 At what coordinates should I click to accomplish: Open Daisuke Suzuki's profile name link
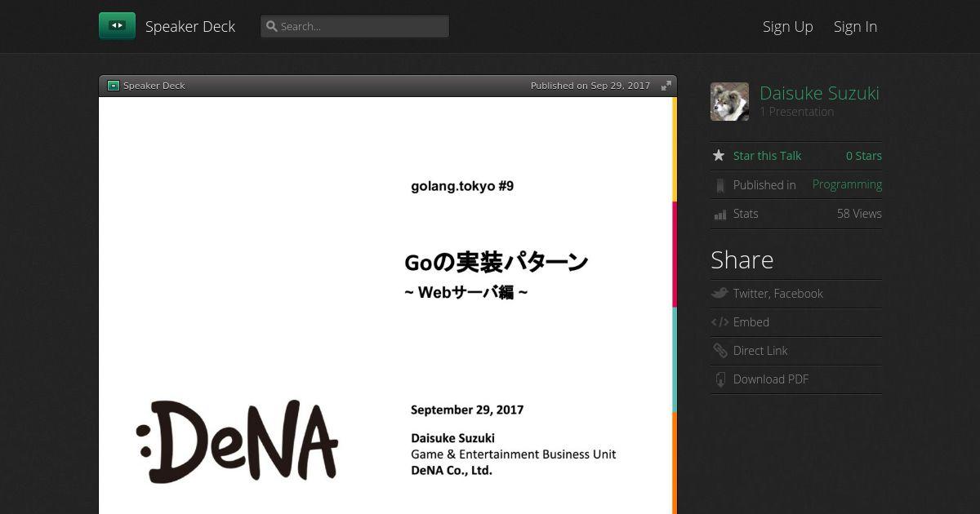[819, 93]
